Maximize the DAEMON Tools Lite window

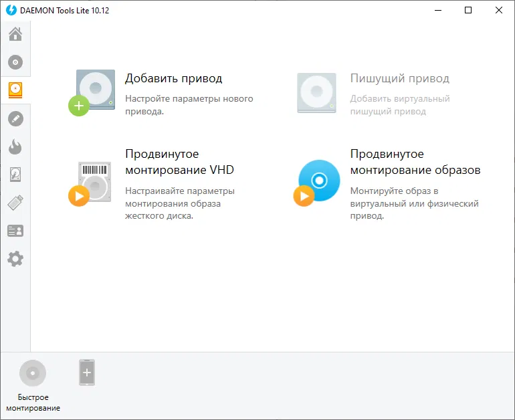[468, 10]
